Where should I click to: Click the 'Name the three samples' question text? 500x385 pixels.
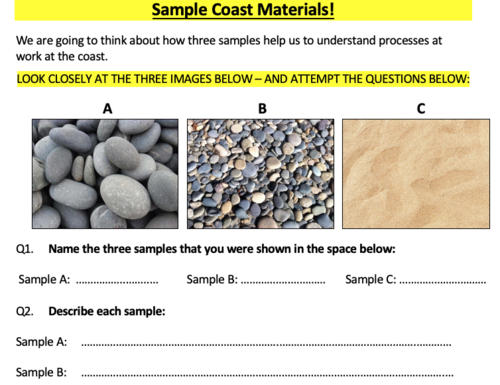pos(222,249)
